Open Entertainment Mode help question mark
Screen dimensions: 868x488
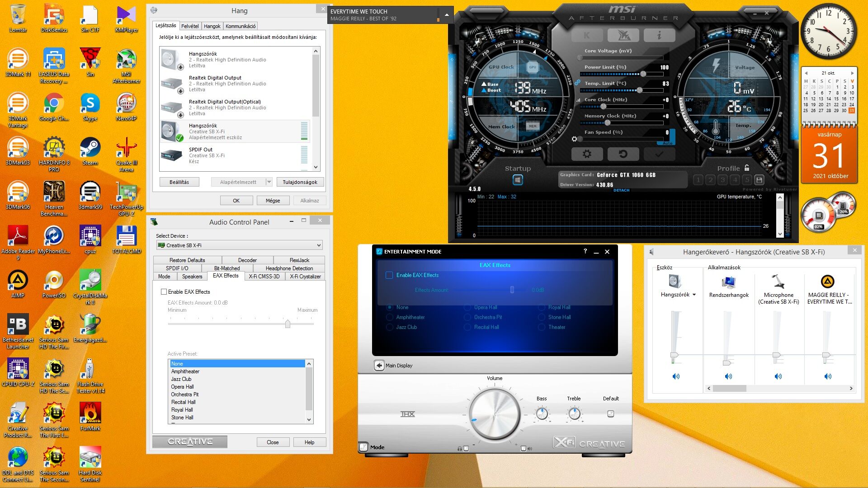(x=585, y=251)
